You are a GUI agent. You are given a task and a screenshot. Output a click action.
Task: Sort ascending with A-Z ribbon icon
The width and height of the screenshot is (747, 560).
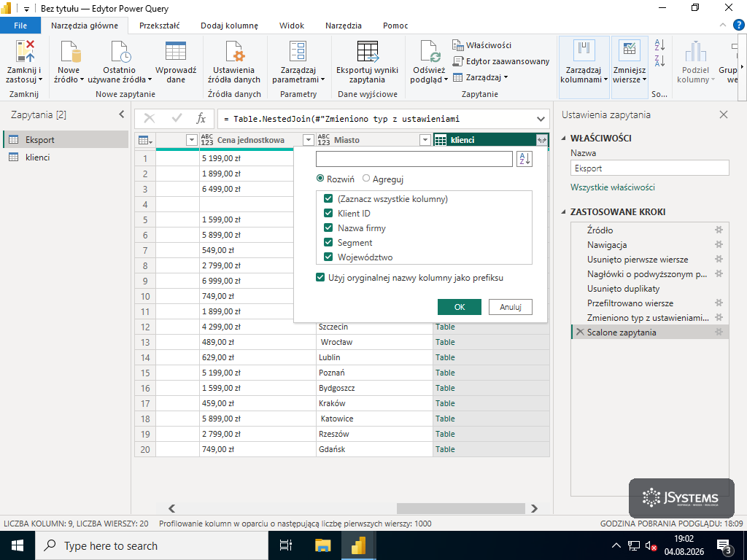tap(659, 45)
